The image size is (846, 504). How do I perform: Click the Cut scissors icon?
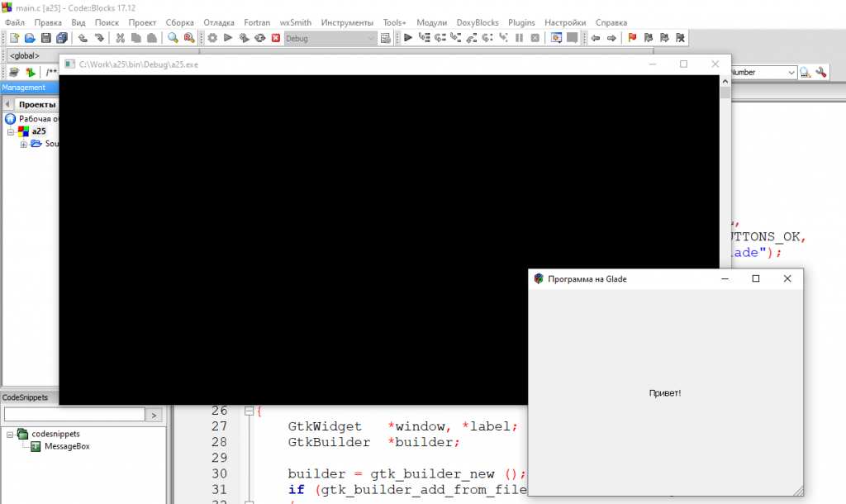120,38
